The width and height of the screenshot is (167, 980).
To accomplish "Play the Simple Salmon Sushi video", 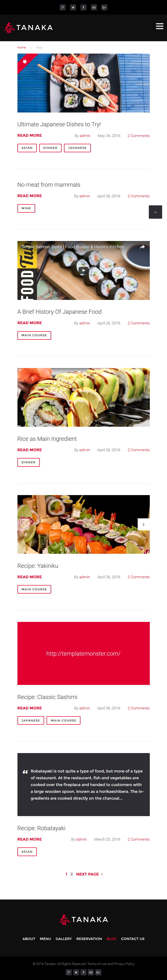I will click(x=83, y=270).
